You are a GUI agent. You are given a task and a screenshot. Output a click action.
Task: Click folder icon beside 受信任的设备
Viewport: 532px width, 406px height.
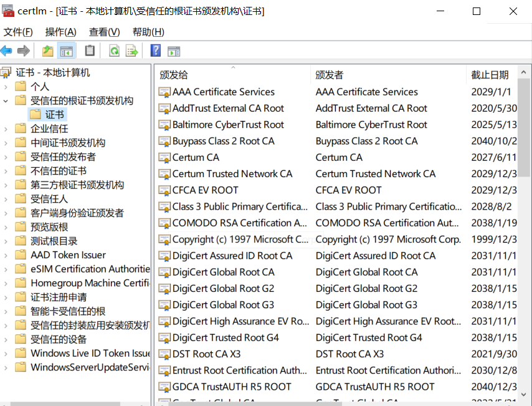(x=21, y=339)
